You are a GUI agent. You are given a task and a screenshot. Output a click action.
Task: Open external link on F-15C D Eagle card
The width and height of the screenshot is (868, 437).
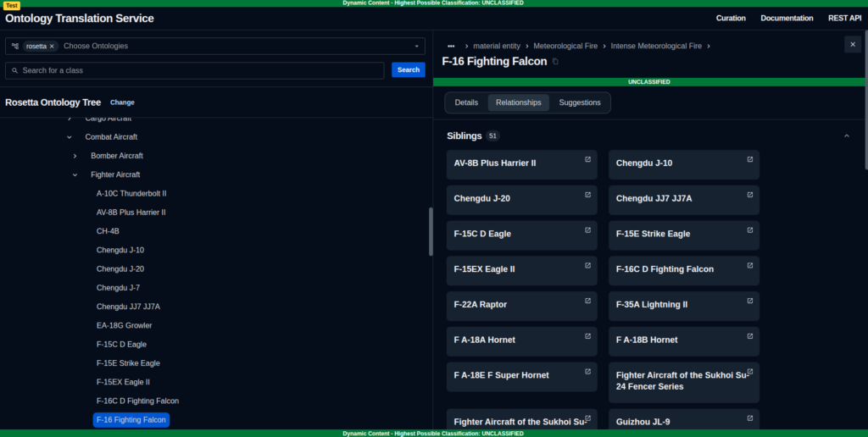(x=588, y=230)
